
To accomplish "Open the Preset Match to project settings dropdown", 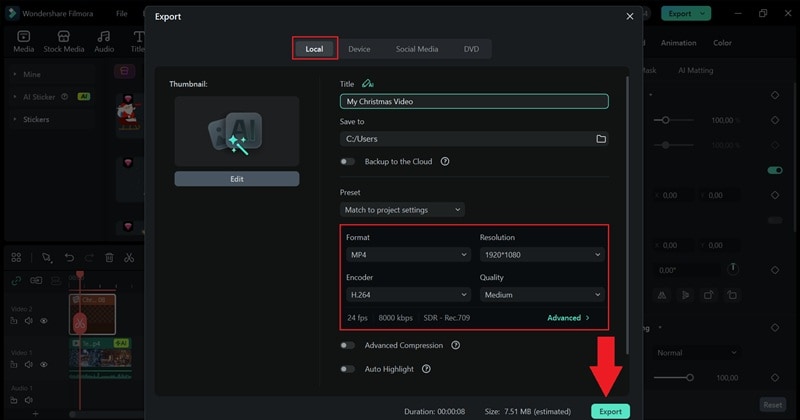I will pyautogui.click(x=402, y=210).
